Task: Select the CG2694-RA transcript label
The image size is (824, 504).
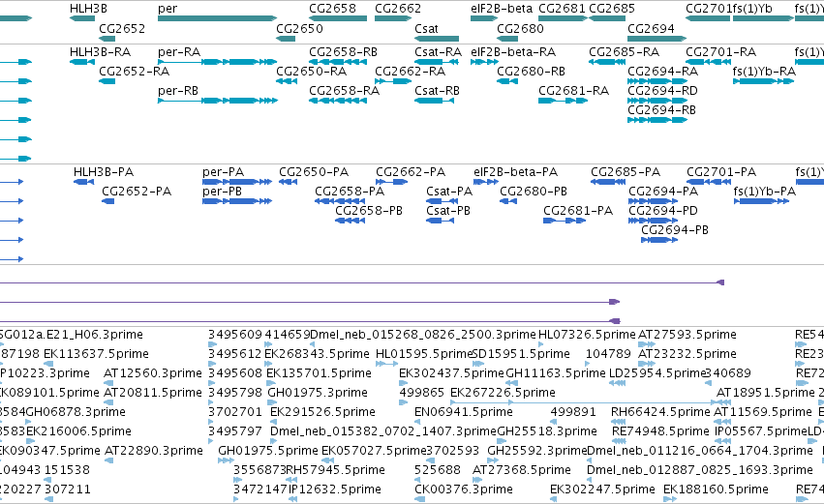Action: tap(662, 72)
